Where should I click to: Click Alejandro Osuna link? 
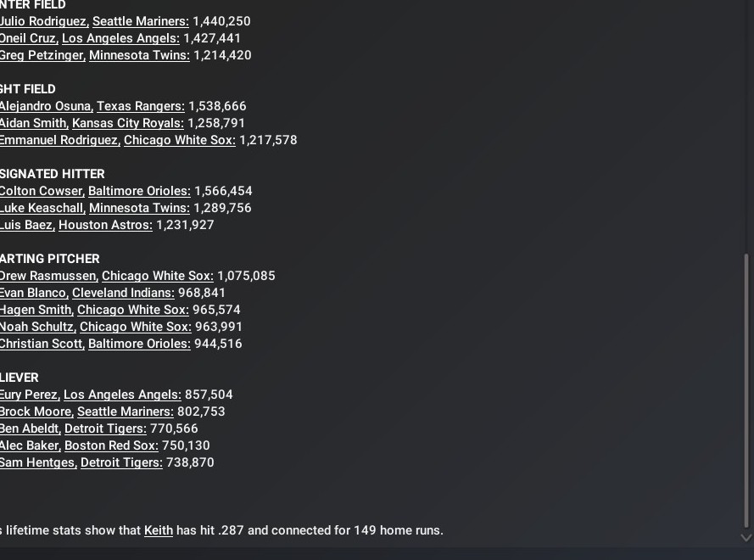tap(46, 106)
